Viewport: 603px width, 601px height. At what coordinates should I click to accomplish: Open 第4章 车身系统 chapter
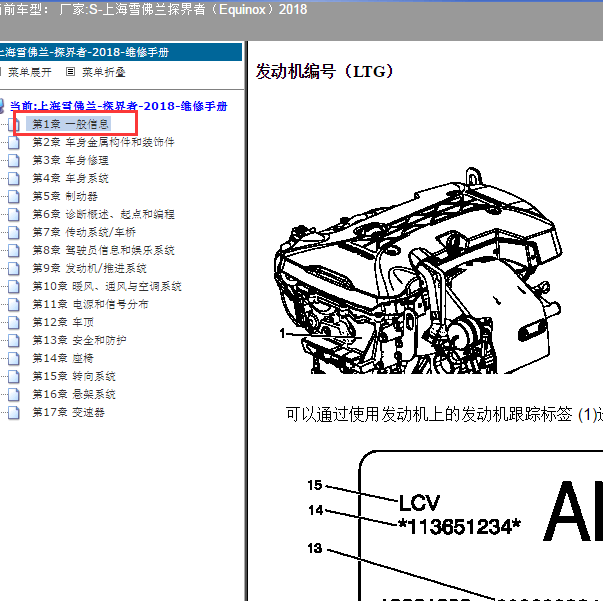70,178
